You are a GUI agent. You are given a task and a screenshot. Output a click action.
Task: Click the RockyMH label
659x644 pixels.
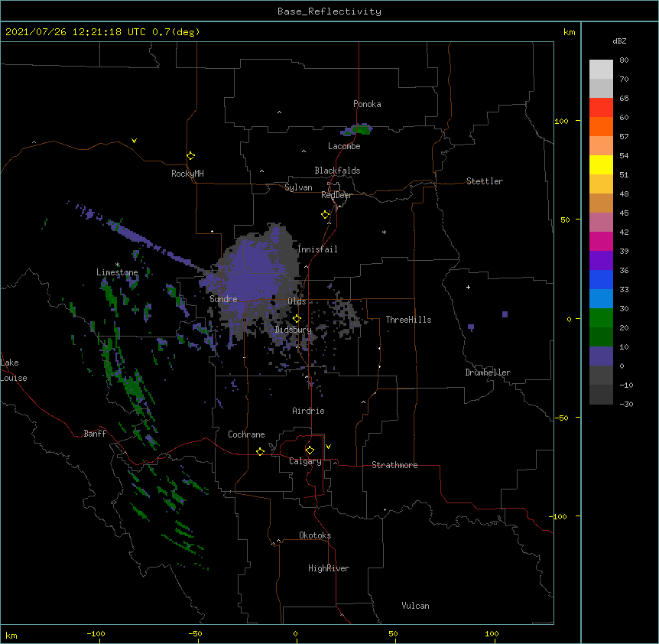point(187,174)
